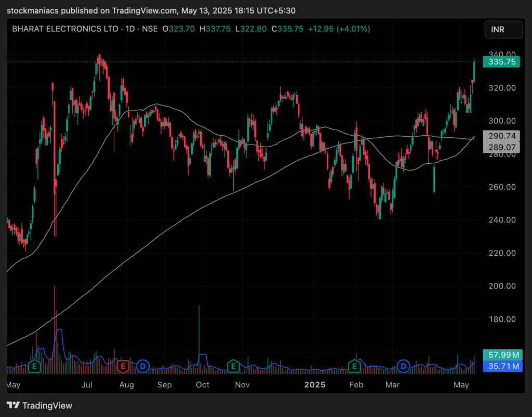Click the low value L322.80
Viewport: 532px width, 417px height.
point(251,29)
